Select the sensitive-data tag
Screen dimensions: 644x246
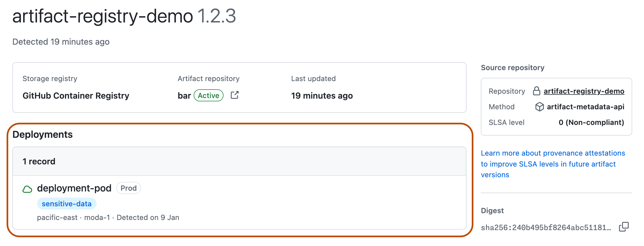pos(67,204)
